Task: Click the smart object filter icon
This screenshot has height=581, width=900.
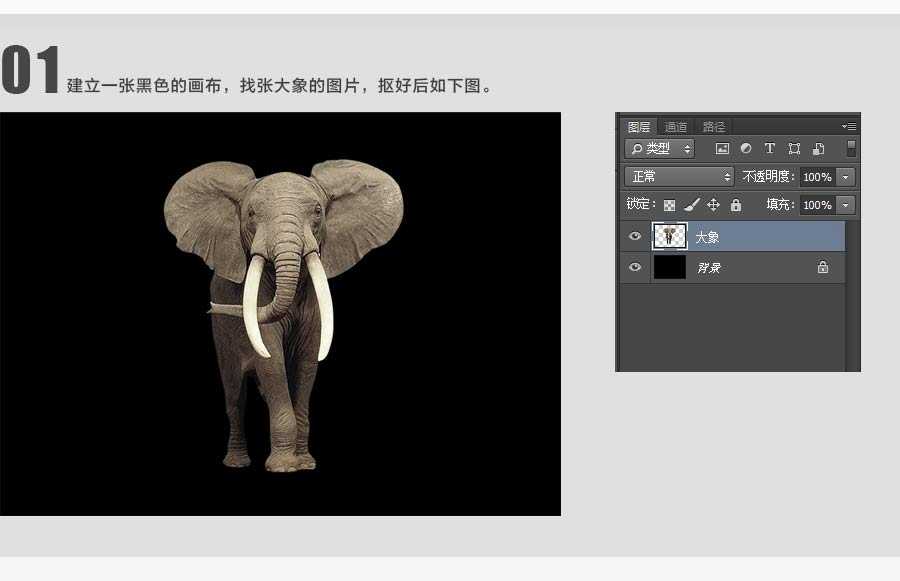Action: 818,149
